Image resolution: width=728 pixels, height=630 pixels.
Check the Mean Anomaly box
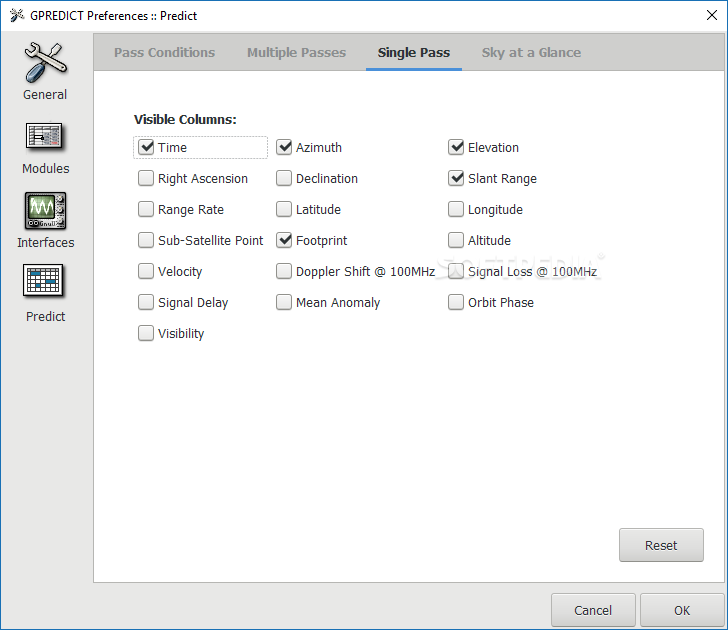[284, 302]
